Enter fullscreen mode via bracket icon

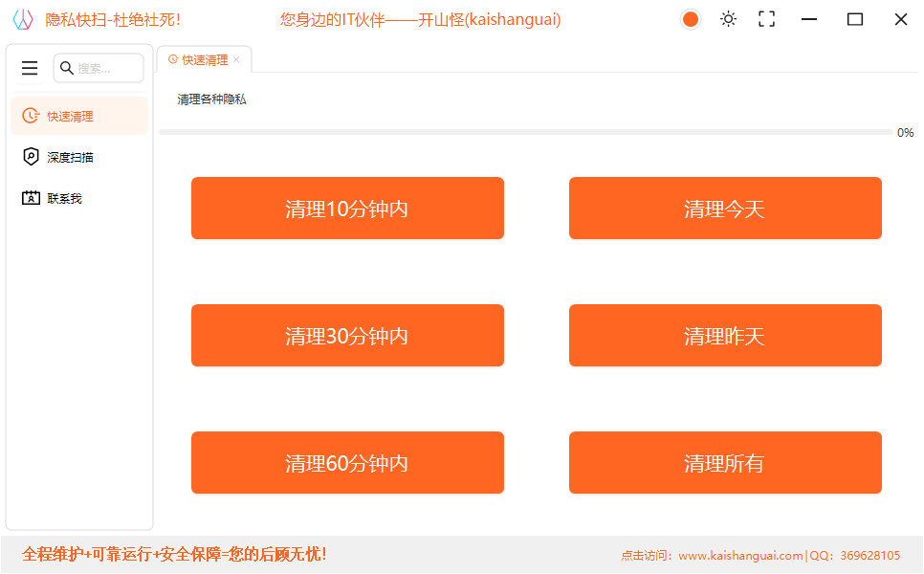click(767, 19)
